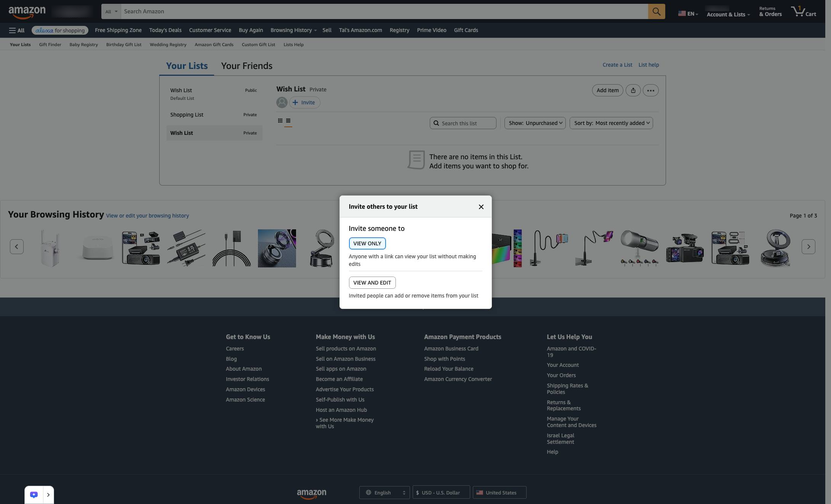The image size is (831, 504).
Task: Open the EN language selector
Action: click(688, 14)
